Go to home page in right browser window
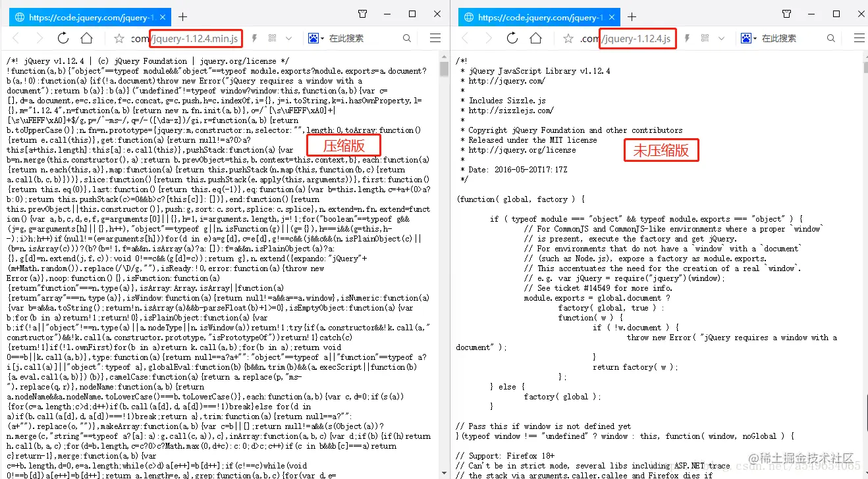Image resolution: width=868 pixels, height=479 pixels. [x=535, y=39]
